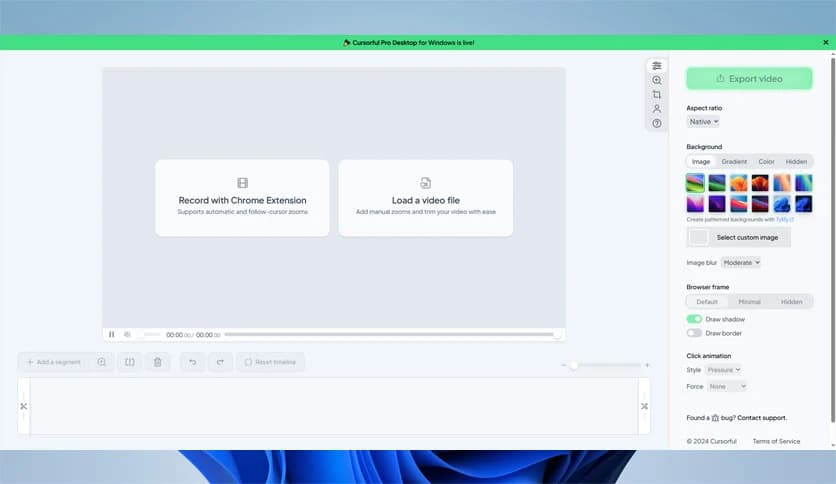Select the peach gradient background thumbnail

pos(782,183)
